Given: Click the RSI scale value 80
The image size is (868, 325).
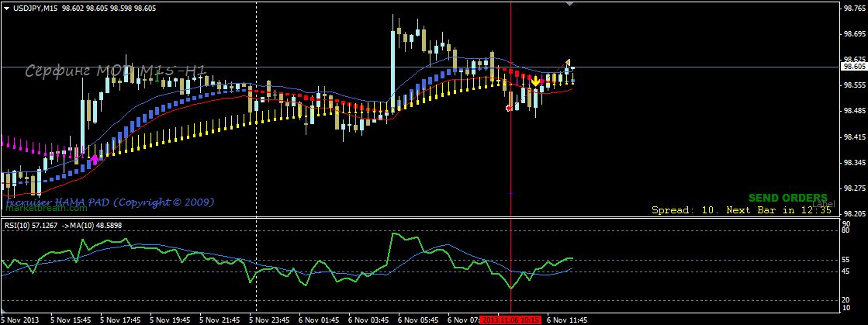Looking at the screenshot, I should pyautogui.click(x=846, y=230).
